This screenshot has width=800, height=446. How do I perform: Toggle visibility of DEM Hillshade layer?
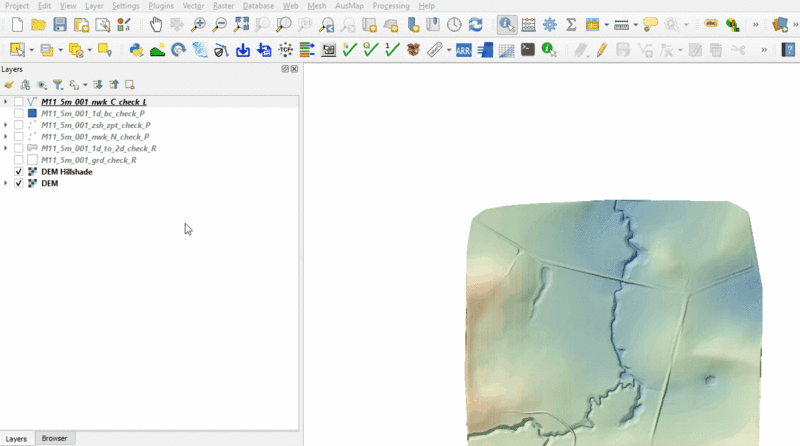19,172
